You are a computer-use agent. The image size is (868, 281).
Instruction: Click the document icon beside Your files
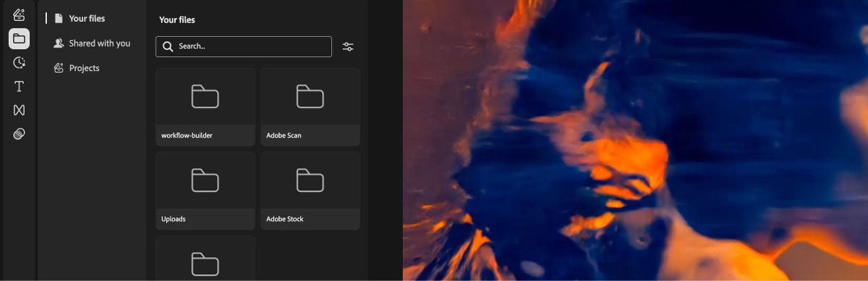click(59, 19)
